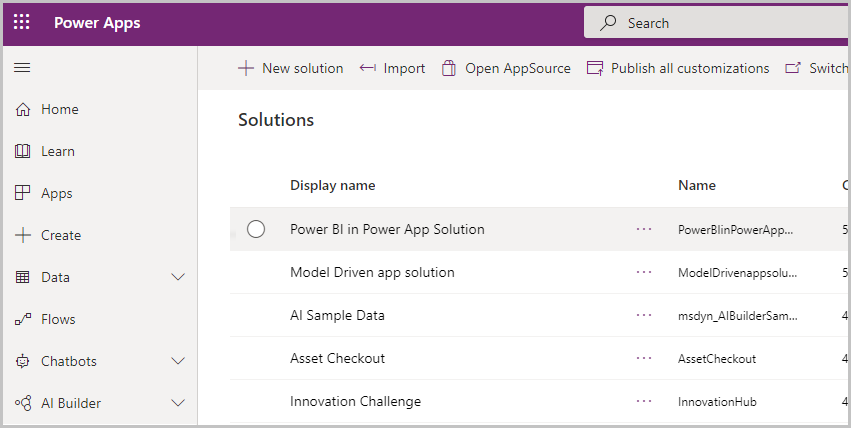This screenshot has height=428, width=851.
Task: Click the Import button
Action: coord(392,68)
